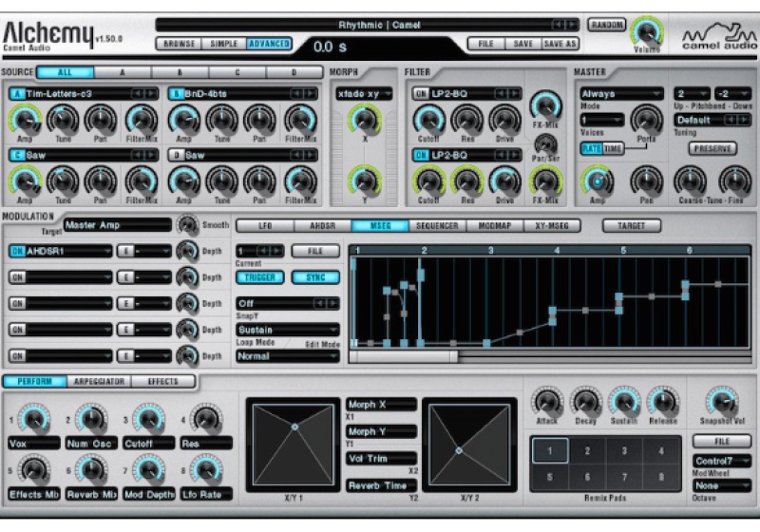Click the Morph X knob
The image size is (760, 532).
(361, 119)
